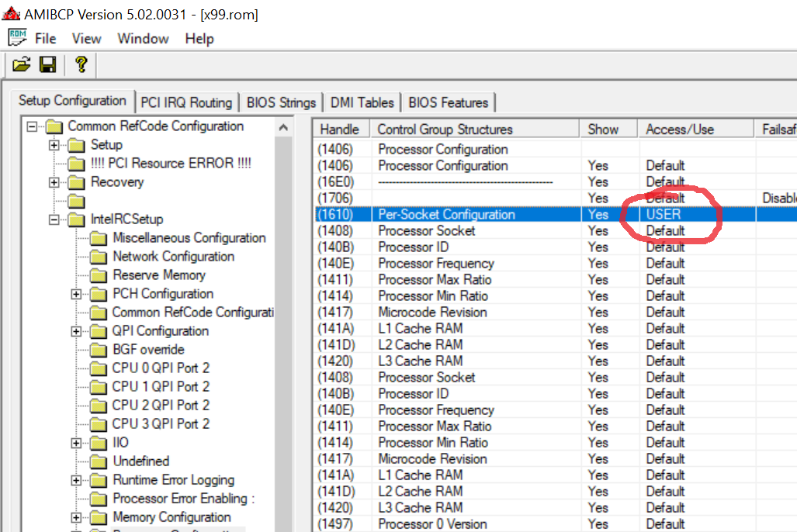Expand the QPI Configuration node

click(x=76, y=331)
